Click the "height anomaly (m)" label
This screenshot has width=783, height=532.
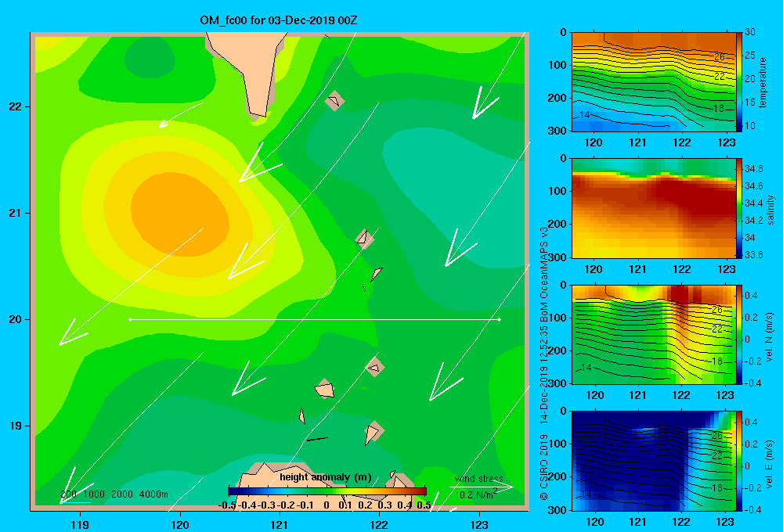(326, 477)
